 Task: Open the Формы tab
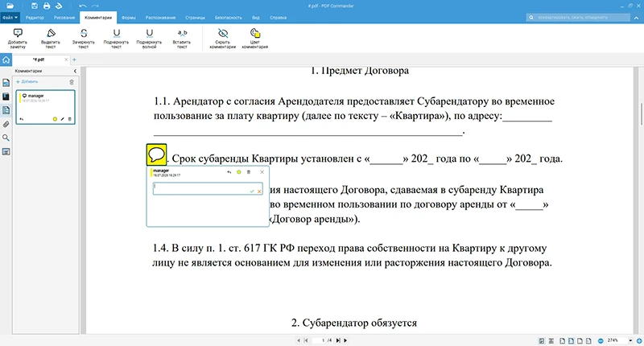pyautogui.click(x=129, y=18)
